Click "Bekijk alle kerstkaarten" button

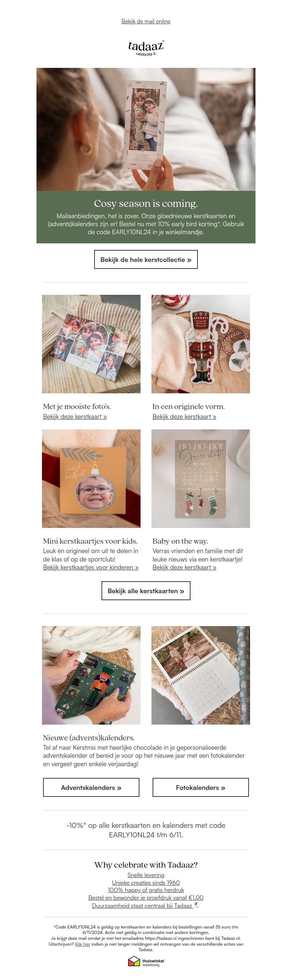pos(146,591)
